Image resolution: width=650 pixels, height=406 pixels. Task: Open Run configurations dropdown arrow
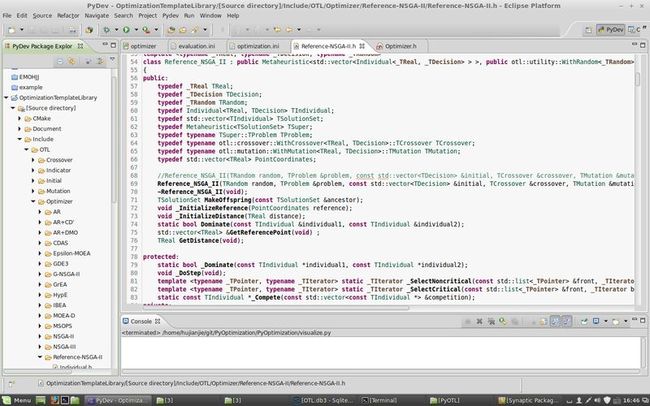point(136,30)
